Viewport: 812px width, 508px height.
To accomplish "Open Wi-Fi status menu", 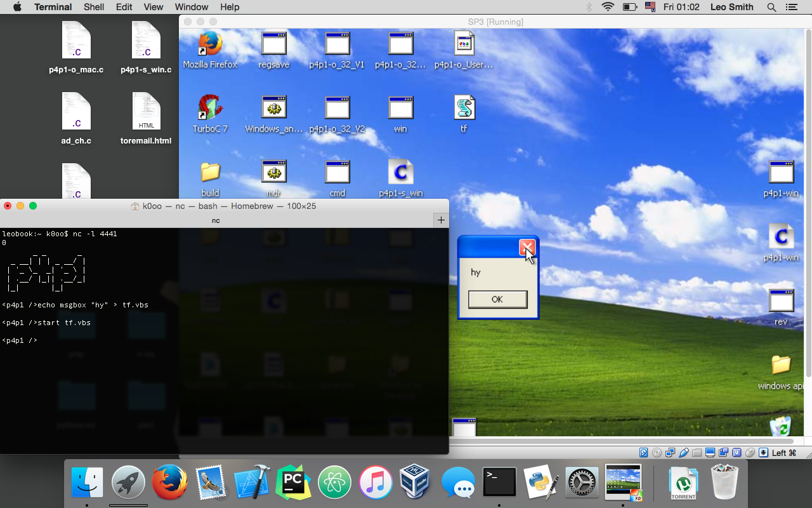I will [x=608, y=7].
